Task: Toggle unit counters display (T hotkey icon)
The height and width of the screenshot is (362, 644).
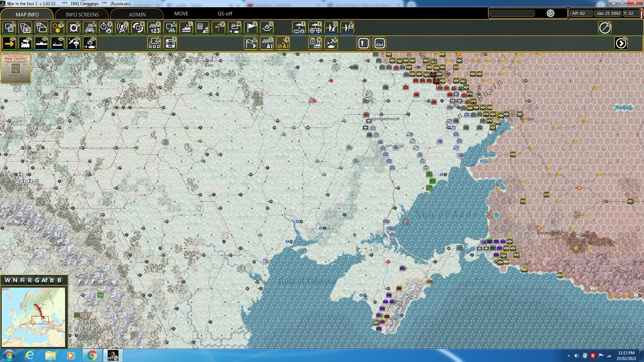Action: click(9, 28)
